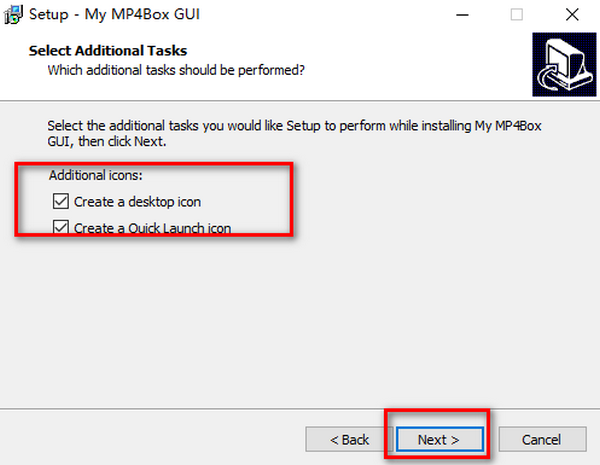This screenshot has width=600, height=465.
Task: Click the maximize window button
Action: coord(516,15)
